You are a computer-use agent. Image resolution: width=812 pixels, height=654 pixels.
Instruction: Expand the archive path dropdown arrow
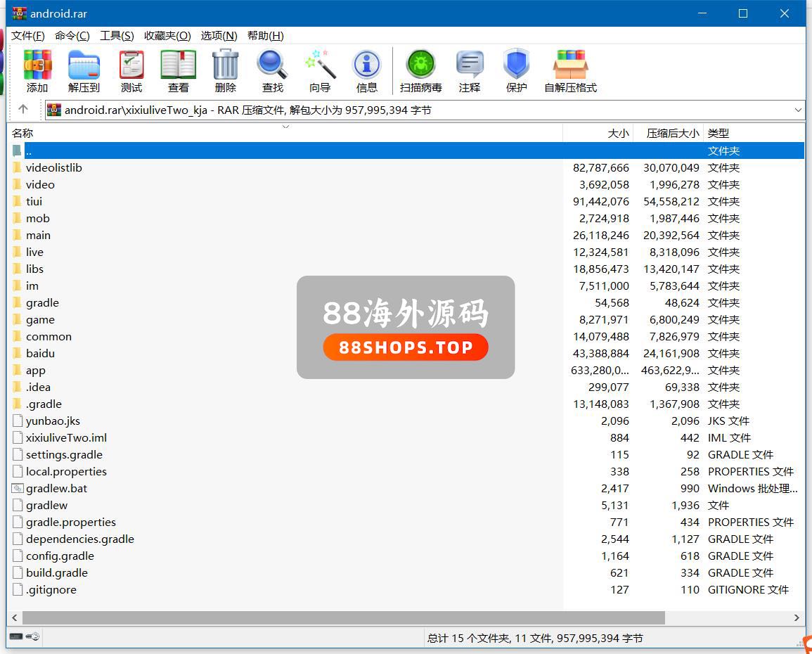point(798,110)
